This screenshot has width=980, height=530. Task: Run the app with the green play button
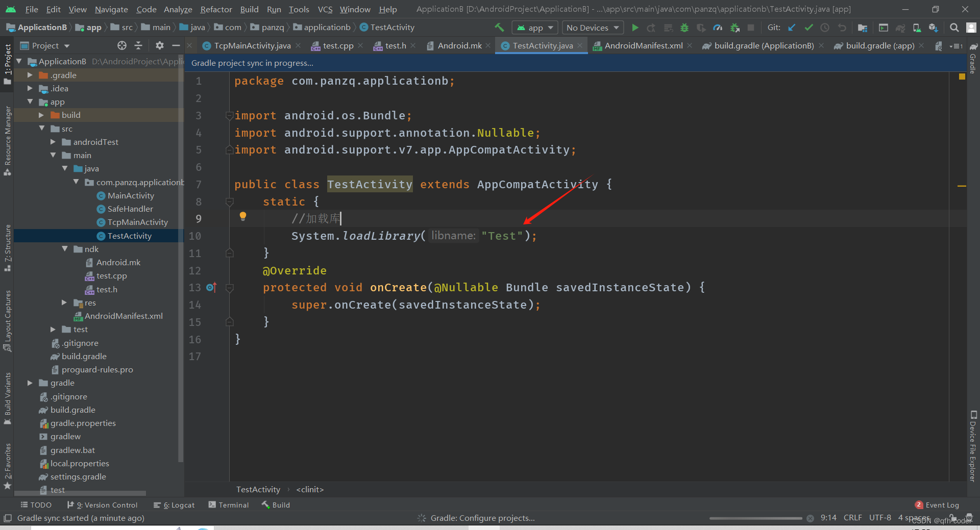635,28
